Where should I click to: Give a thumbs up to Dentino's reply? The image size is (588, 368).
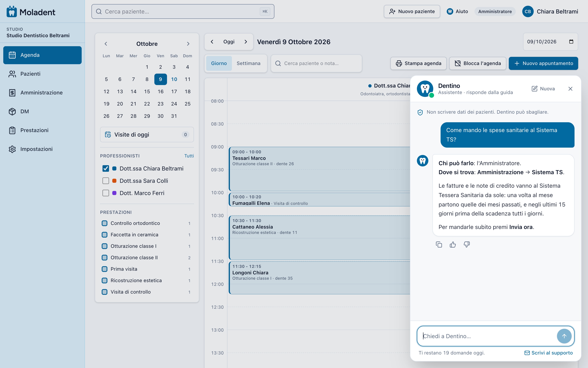tap(453, 245)
